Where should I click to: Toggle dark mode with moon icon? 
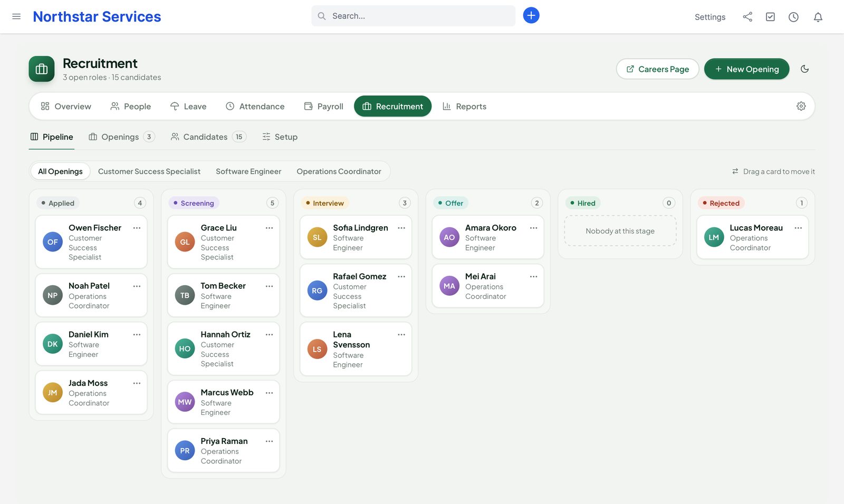(805, 69)
